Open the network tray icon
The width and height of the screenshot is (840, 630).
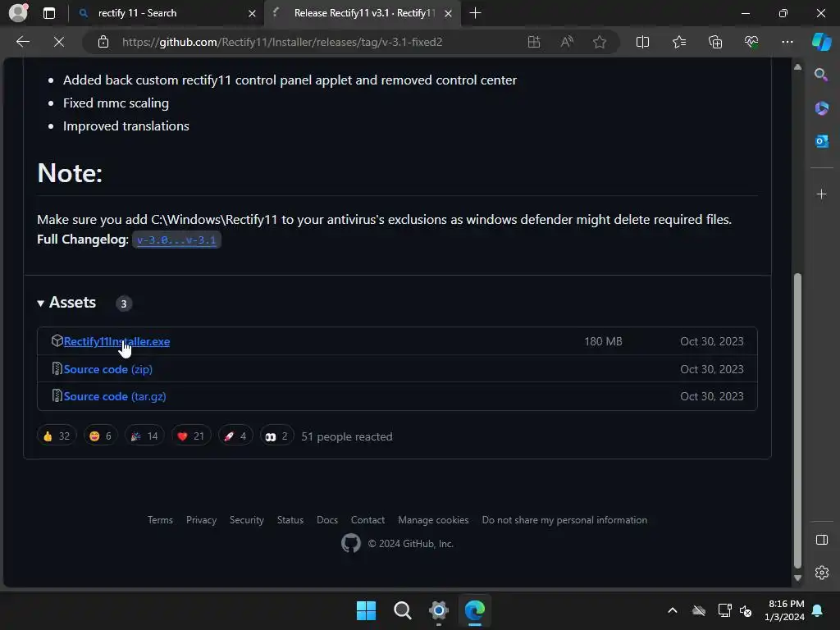725,610
